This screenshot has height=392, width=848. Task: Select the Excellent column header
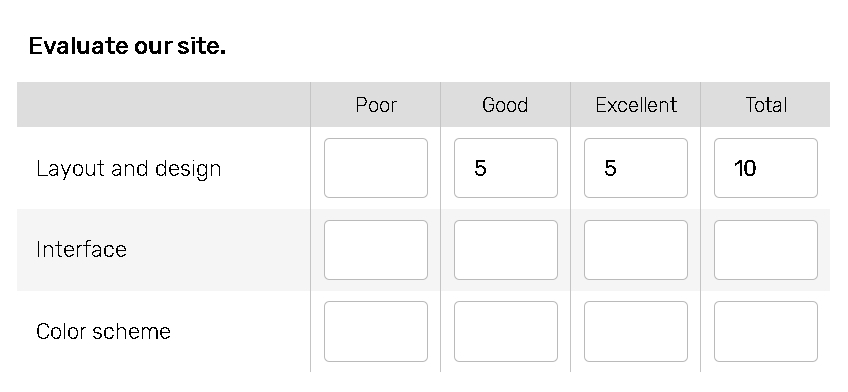[636, 105]
